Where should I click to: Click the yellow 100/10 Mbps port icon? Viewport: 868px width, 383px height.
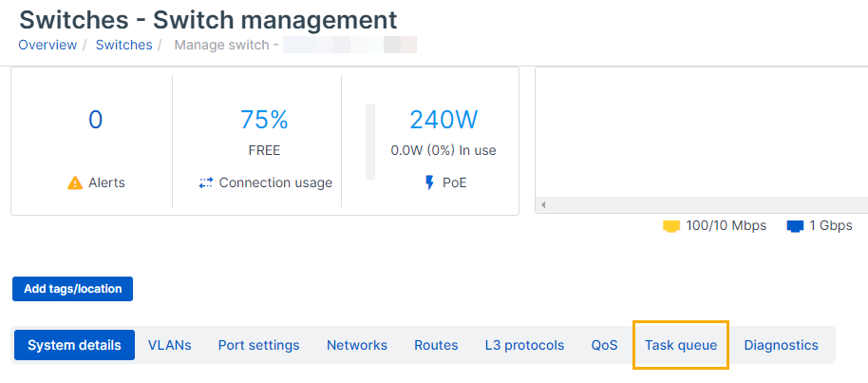tap(671, 226)
